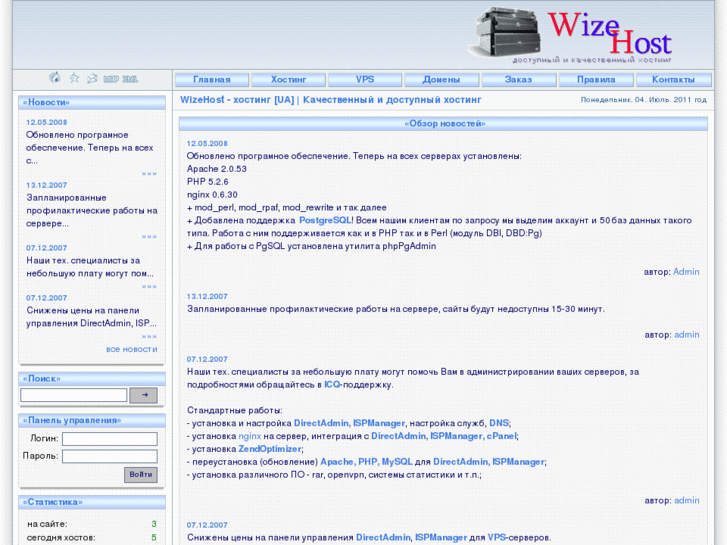Open the Правила menu item
Viewport: 727px width, 545px height.
pos(596,80)
